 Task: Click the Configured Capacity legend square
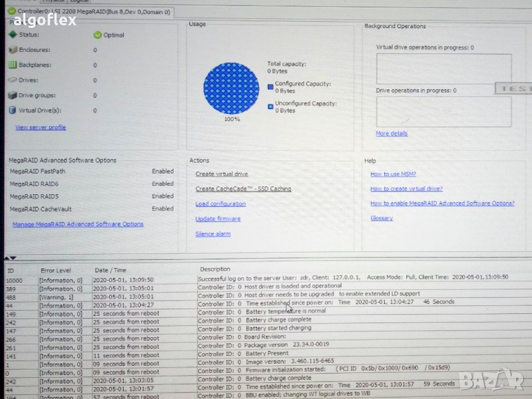point(270,86)
